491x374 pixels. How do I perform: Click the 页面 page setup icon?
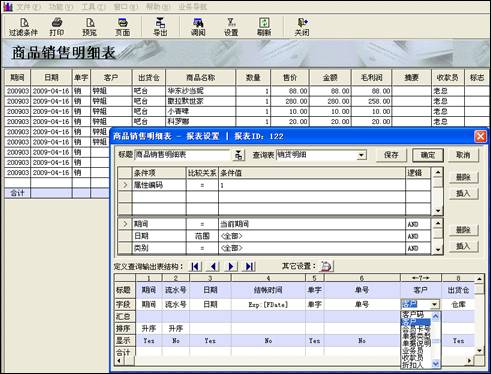coord(123,27)
